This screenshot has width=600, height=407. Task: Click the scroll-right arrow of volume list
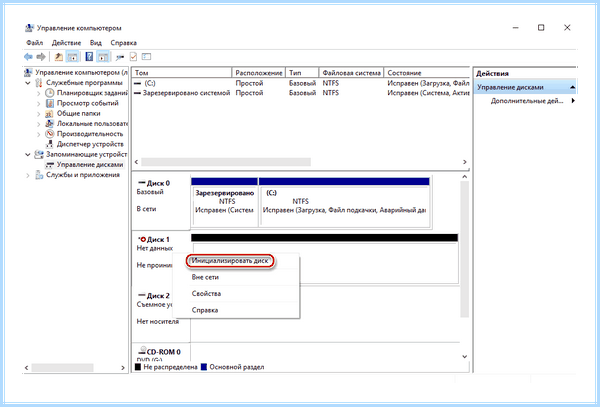tap(465, 162)
